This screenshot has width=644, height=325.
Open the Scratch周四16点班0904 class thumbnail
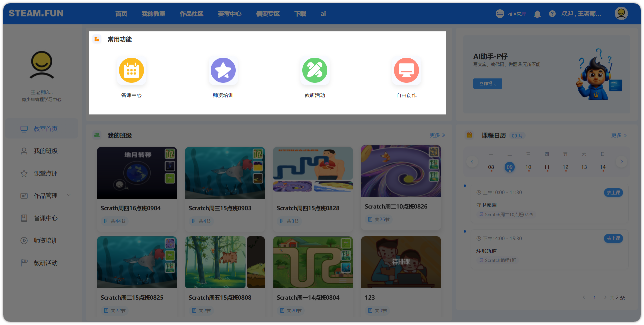tap(137, 173)
